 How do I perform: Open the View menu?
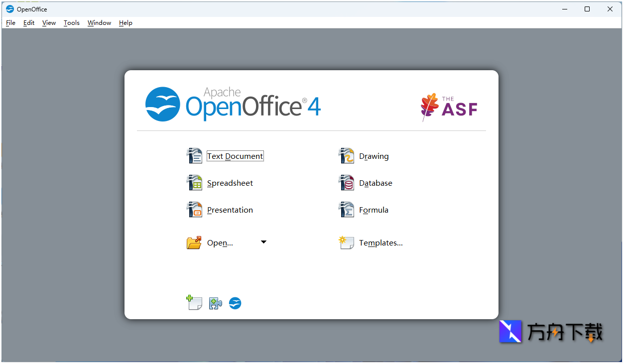pos(49,23)
